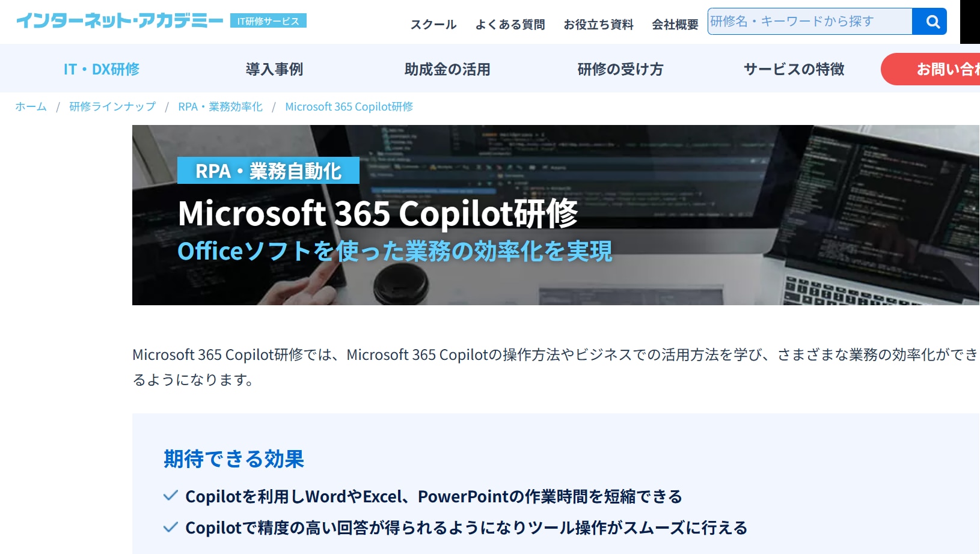This screenshot has height=554, width=980.
Task: Select the IT・DX研修 menu item
Action: (102, 69)
